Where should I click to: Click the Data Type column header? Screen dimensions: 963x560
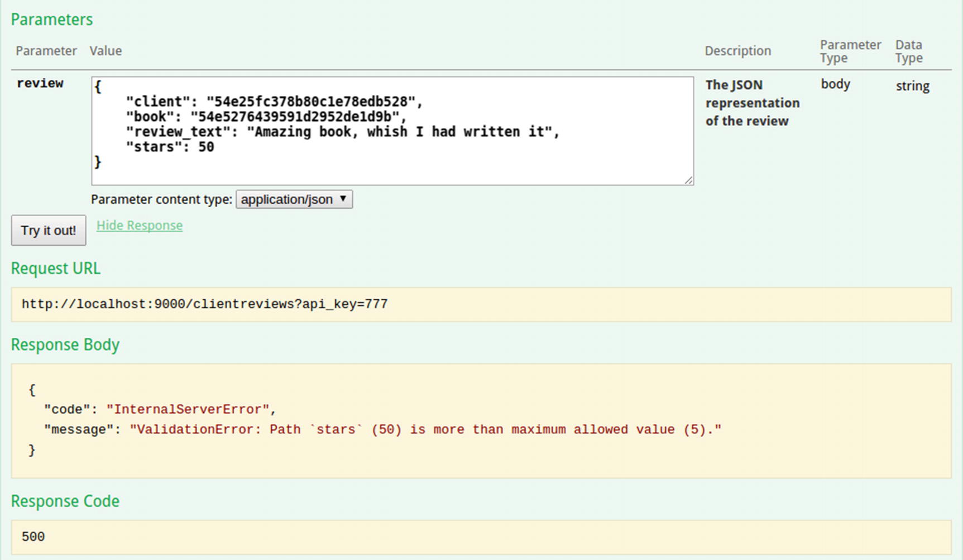[x=909, y=51]
